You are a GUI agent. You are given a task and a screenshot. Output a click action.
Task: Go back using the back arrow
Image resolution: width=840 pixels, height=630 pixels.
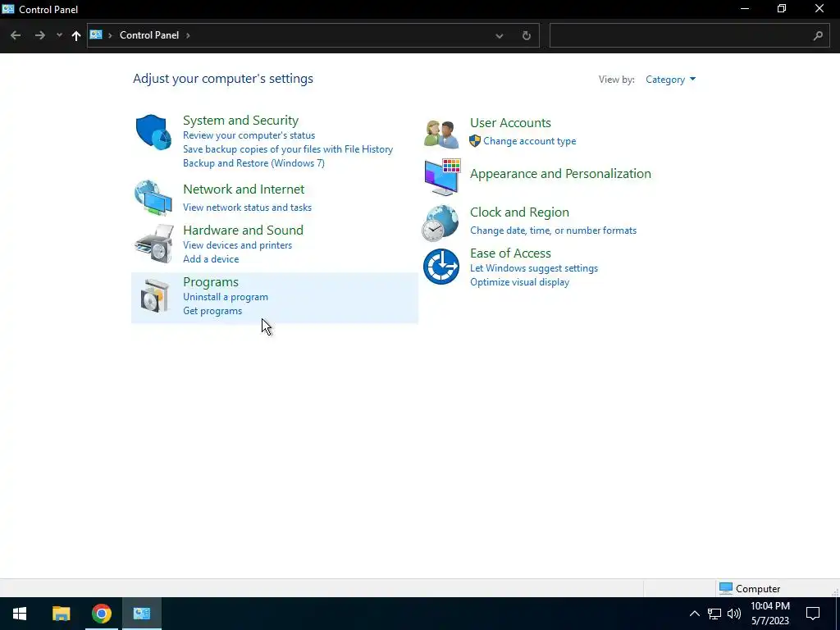16,35
